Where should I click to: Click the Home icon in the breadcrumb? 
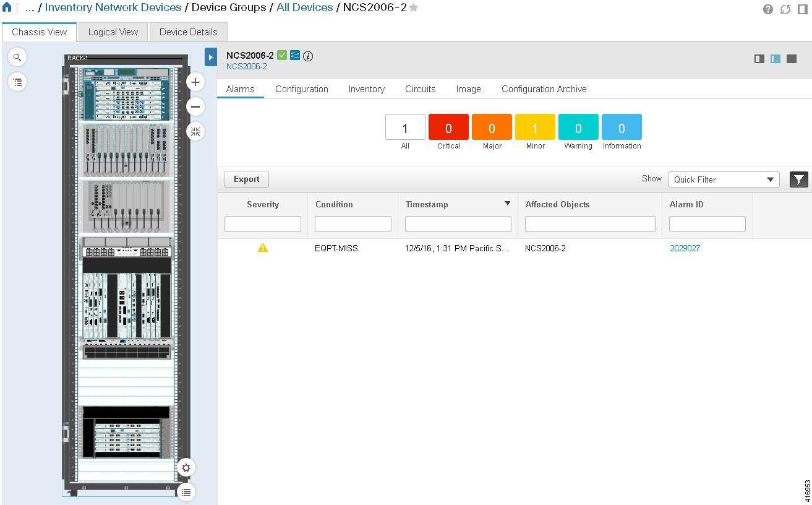click(x=6, y=8)
